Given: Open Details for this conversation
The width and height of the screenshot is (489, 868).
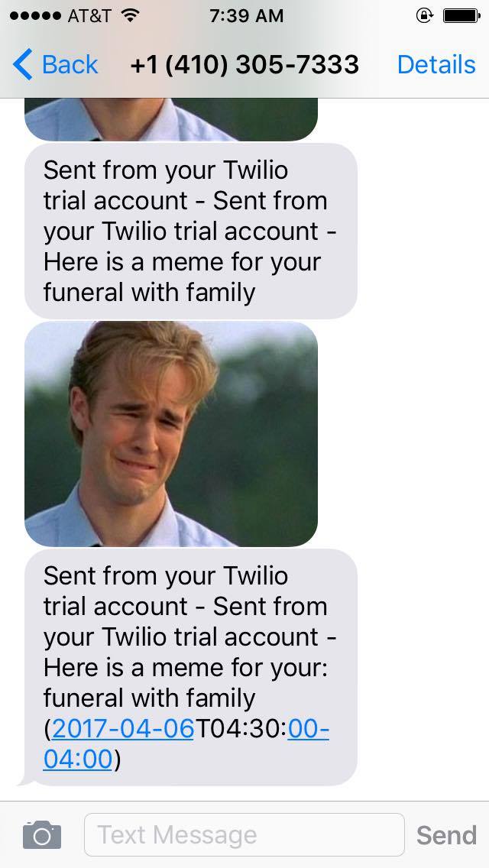Looking at the screenshot, I should 436,65.
